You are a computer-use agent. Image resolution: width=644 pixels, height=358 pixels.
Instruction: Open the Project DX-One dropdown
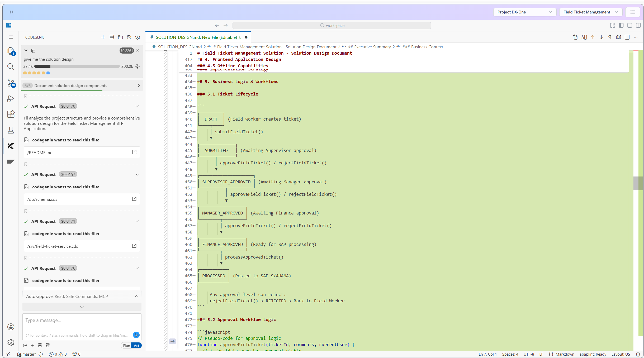524,12
